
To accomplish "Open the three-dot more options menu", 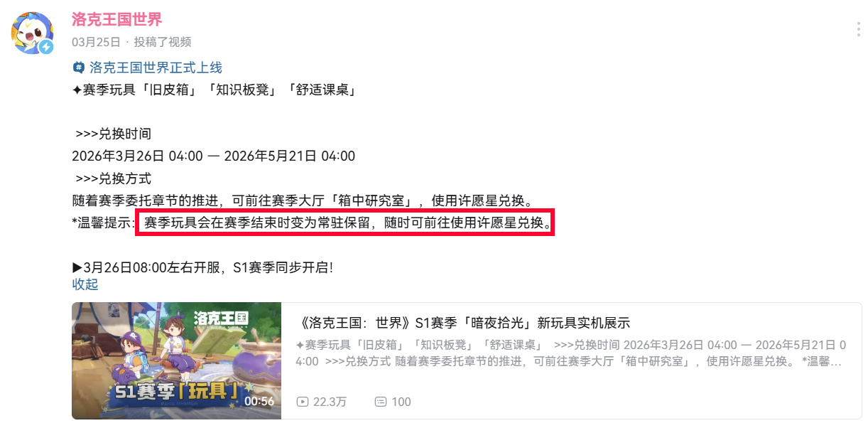I will click(x=858, y=28).
